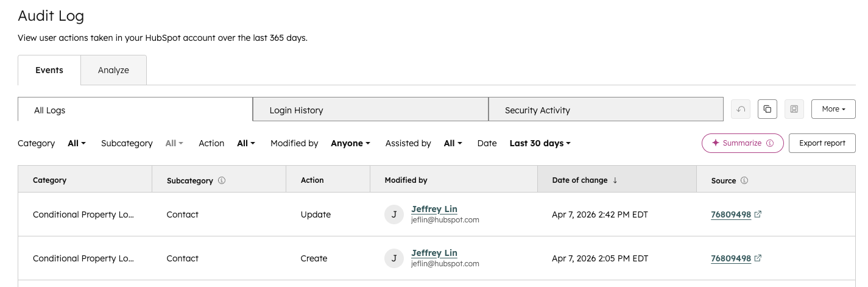The height and width of the screenshot is (287, 868).
Task: Select the Security Activity tab
Action: 605,110
